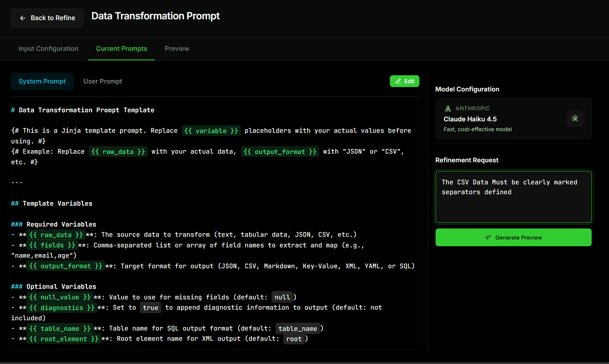Click the back arrow icon beside Refine
The image size is (609, 364).
(22, 18)
